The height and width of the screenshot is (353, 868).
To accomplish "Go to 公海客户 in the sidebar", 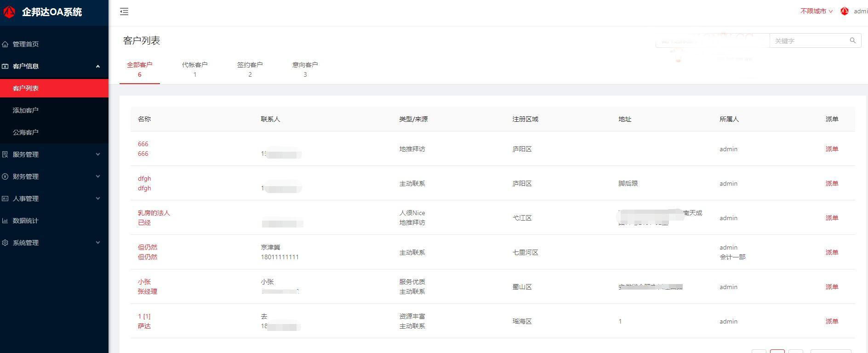I will pos(26,132).
